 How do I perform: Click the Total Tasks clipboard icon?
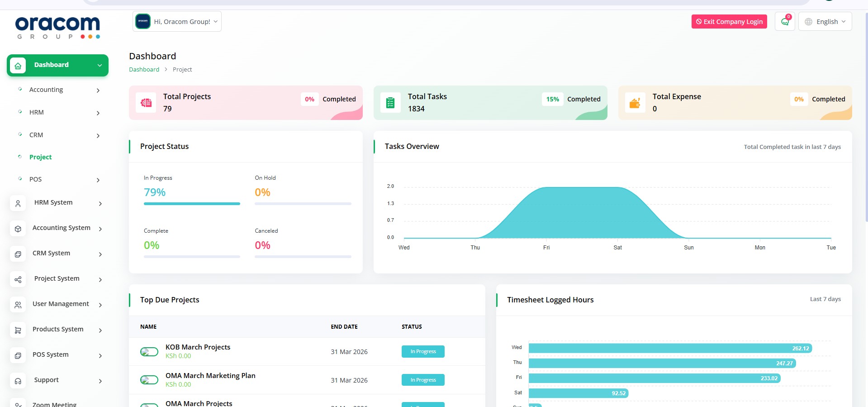click(390, 103)
